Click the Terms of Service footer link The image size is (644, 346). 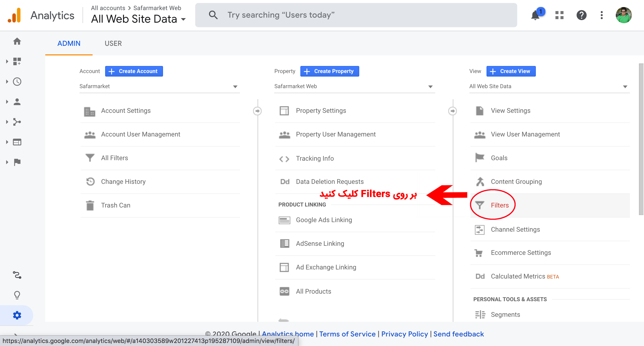point(347,334)
